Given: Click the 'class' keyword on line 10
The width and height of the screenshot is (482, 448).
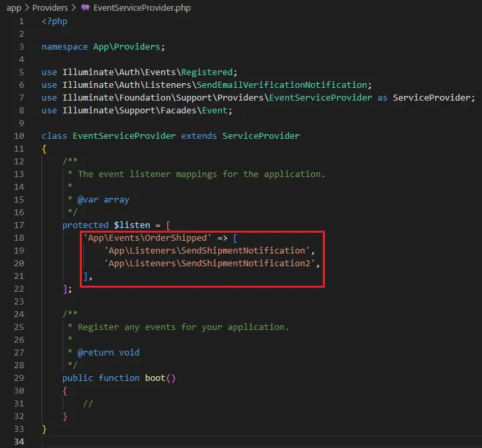Looking at the screenshot, I should tap(54, 135).
